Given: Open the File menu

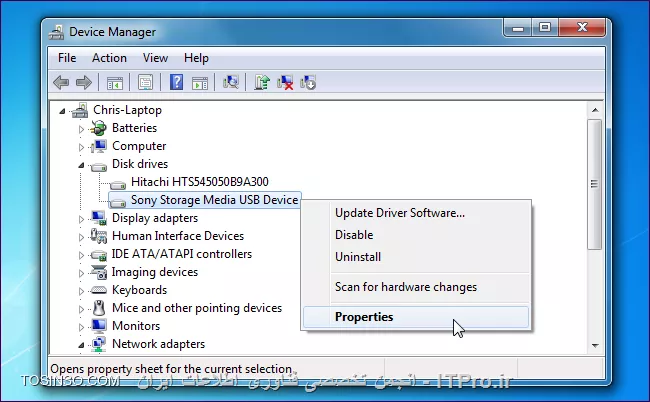Looking at the screenshot, I should [x=67, y=58].
